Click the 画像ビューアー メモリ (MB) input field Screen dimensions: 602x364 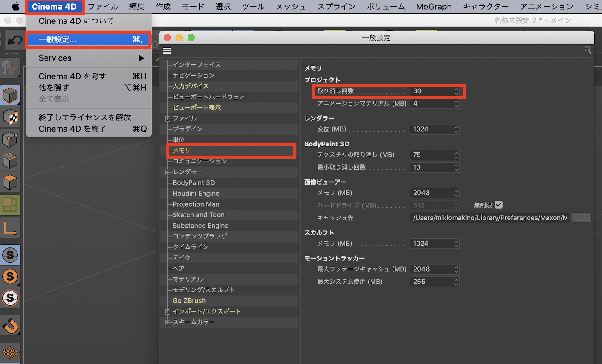430,193
